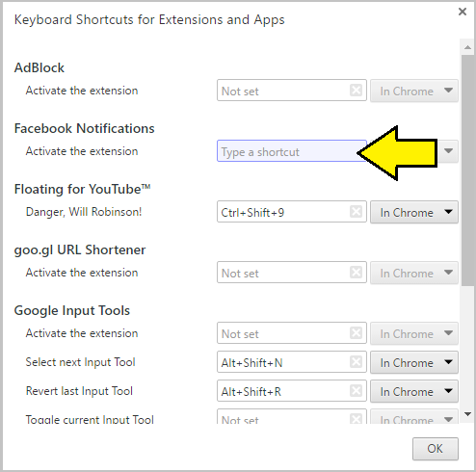The image size is (476, 472).
Task: Click the Alt+Shift+N shortcut field
Action: tap(292, 362)
